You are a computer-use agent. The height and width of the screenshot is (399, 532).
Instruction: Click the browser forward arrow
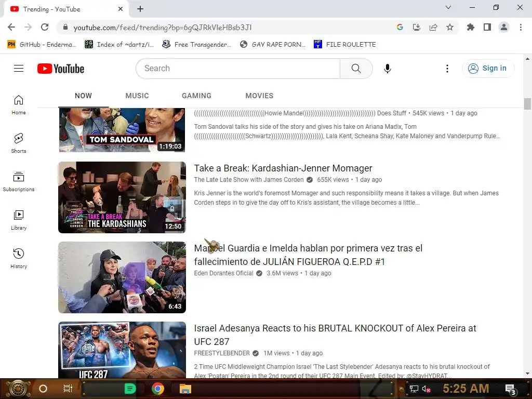point(28,27)
